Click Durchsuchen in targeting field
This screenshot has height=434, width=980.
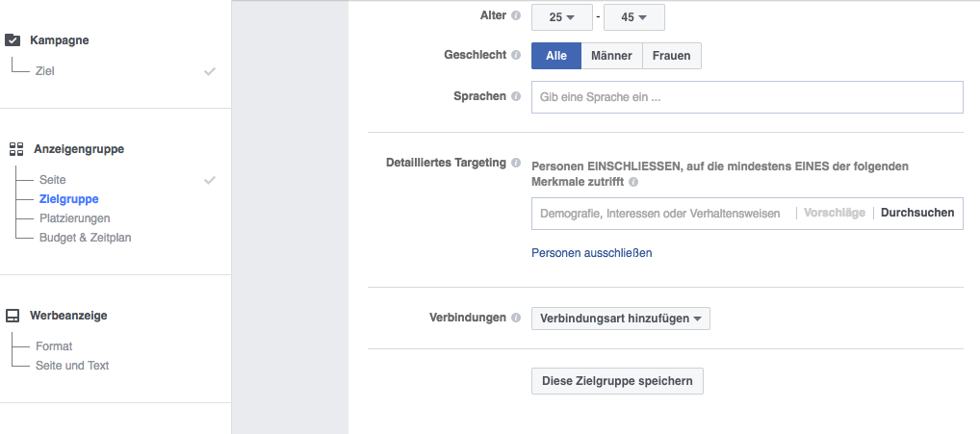click(x=917, y=213)
